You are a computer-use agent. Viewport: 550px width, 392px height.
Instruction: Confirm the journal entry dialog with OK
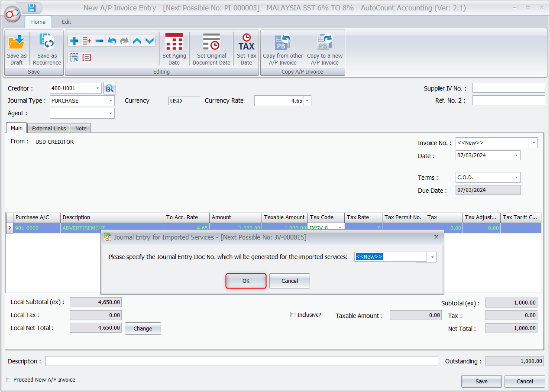[246, 281]
